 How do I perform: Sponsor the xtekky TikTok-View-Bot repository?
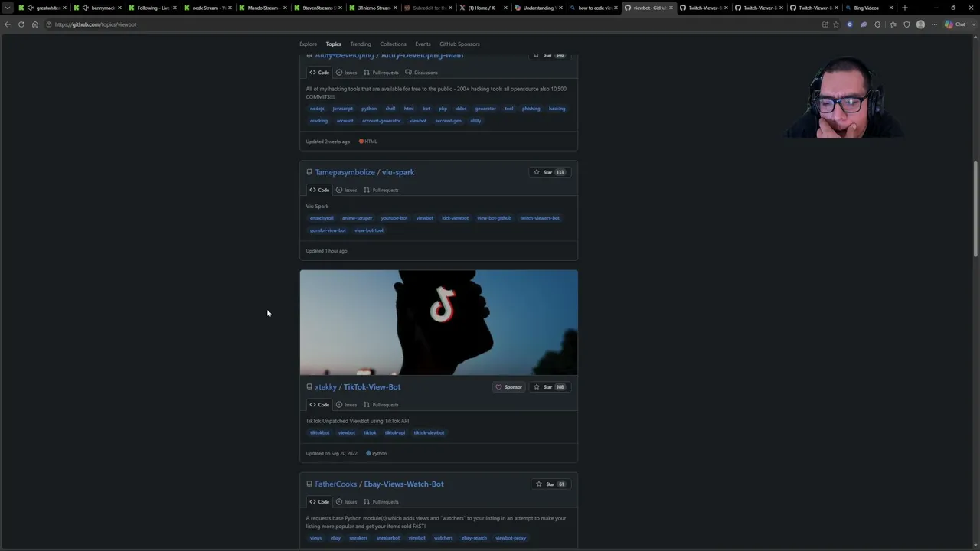[508, 387]
